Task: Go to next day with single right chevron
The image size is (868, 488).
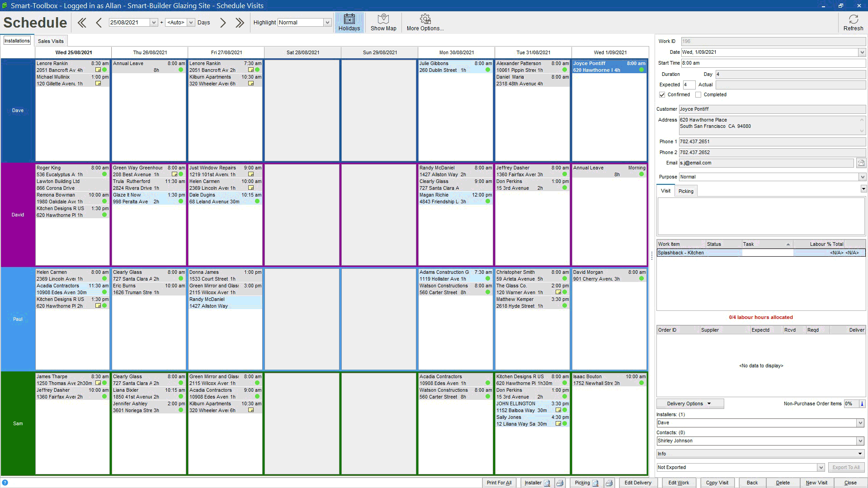Action: [223, 23]
